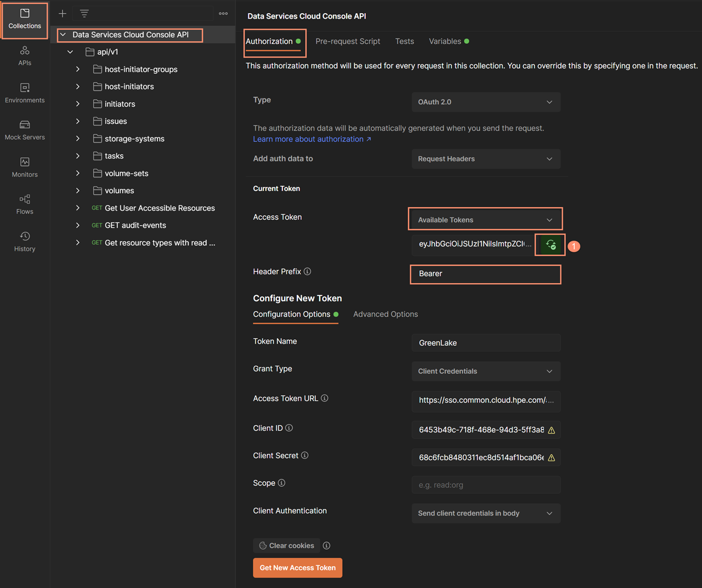Expand the initiators folder chevron
Screen dimensions: 702x588
pos(78,104)
